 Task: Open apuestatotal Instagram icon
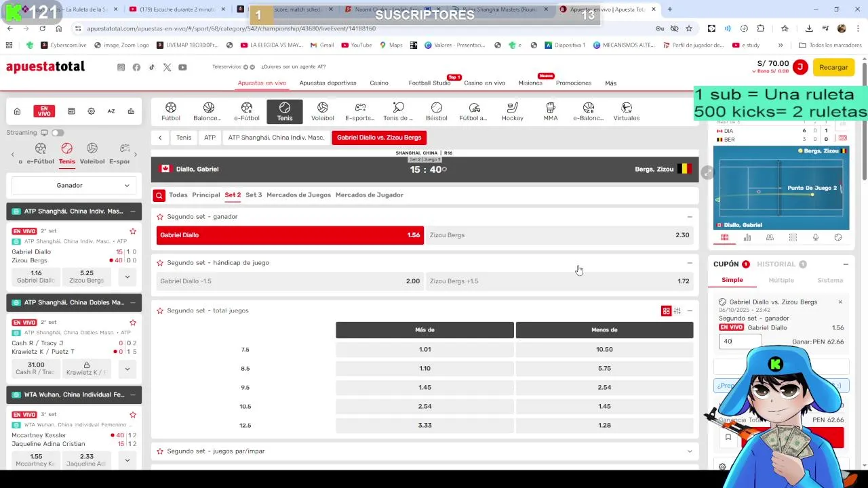pyautogui.click(x=121, y=67)
